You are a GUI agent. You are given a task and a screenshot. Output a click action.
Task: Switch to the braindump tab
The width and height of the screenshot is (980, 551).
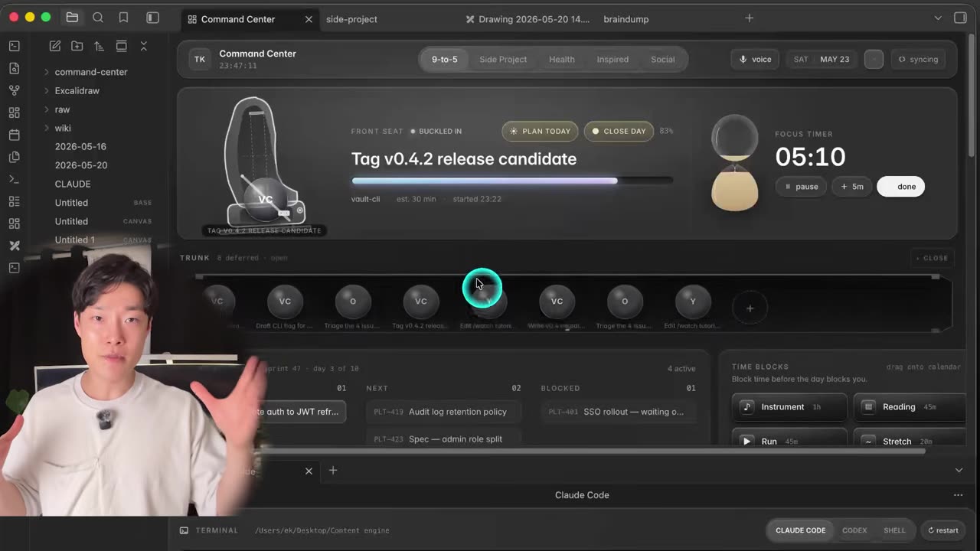click(626, 19)
